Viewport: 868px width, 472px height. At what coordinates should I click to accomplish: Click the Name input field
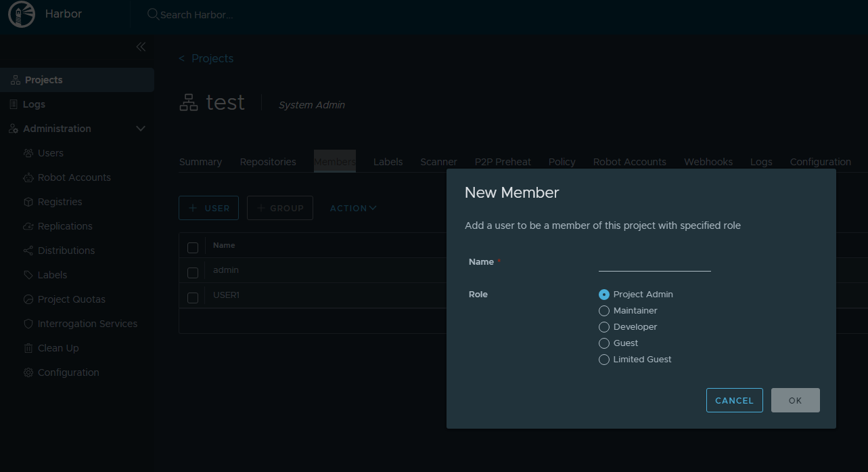(x=654, y=262)
